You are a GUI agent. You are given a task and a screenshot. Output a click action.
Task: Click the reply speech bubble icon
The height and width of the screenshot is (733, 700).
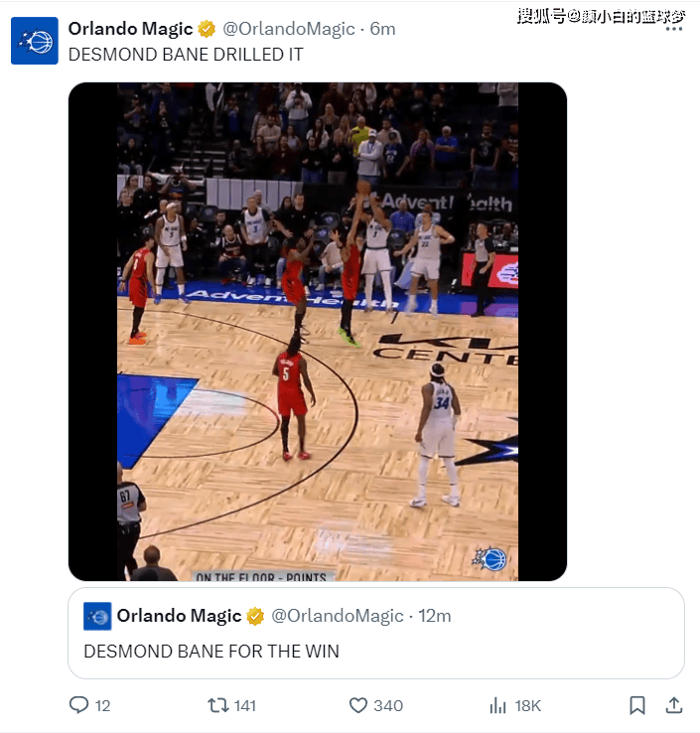click(79, 705)
